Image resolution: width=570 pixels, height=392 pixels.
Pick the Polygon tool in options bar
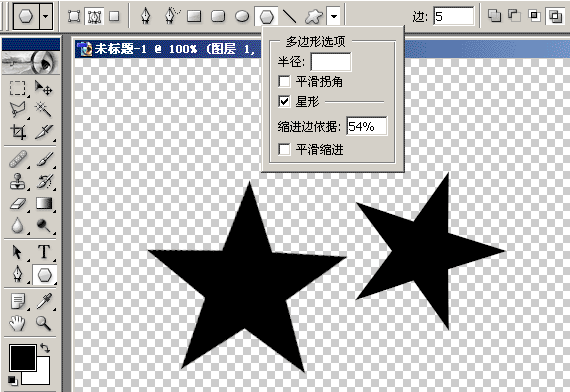[266, 16]
